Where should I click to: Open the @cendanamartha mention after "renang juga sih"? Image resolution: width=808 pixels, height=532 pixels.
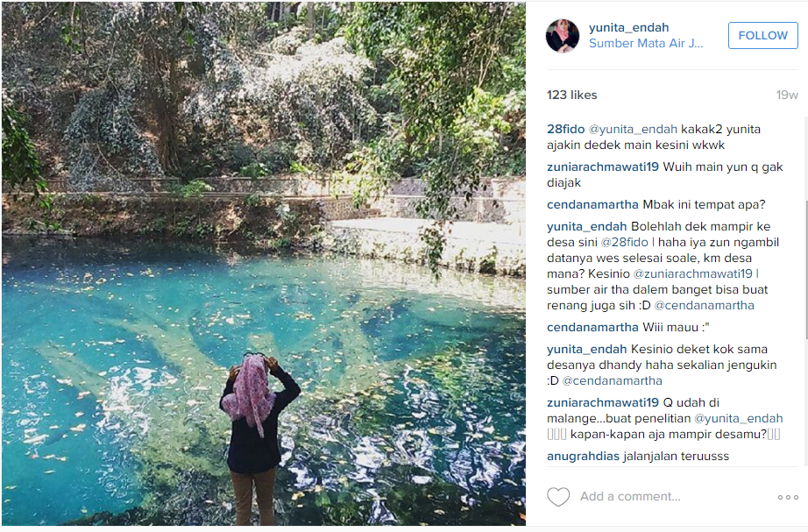[704, 306]
